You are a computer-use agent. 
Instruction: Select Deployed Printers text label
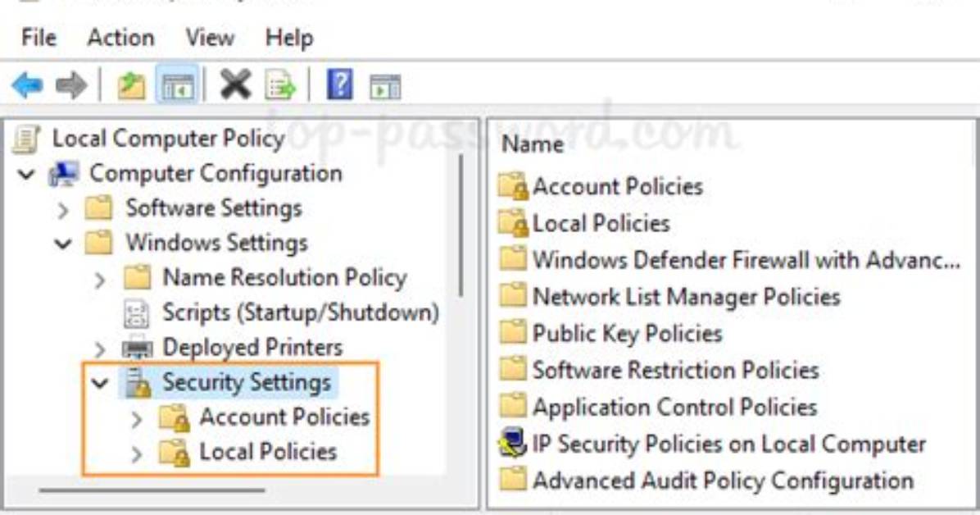click(x=252, y=347)
